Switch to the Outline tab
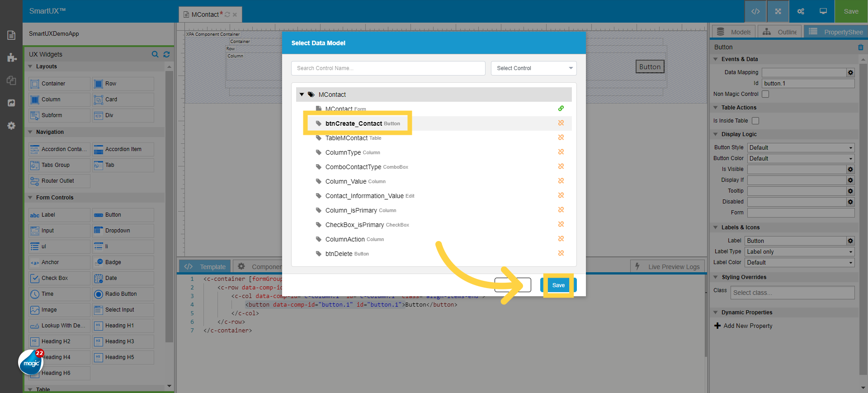Screen dimensions: 868x393 pyautogui.click(x=780, y=32)
